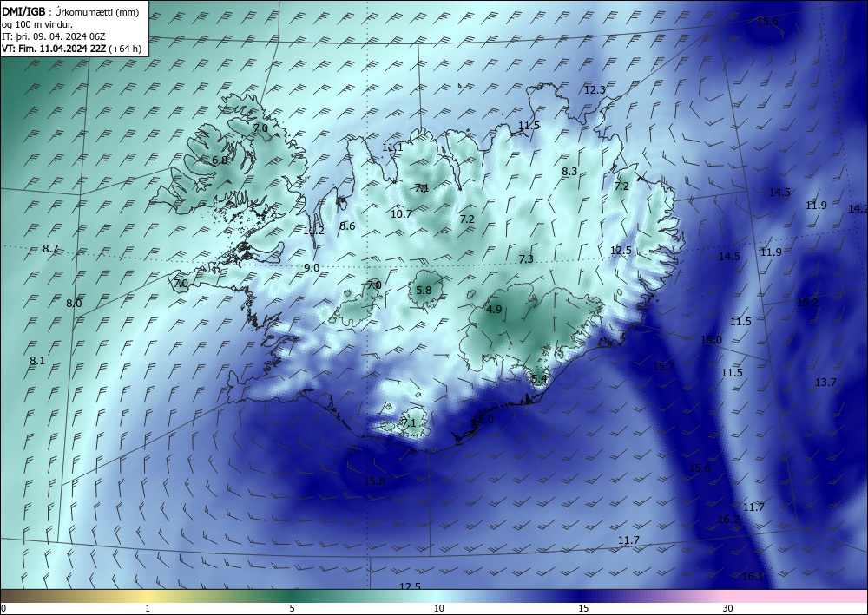
Task: Click the (+64 h) forecast offset
Action: pos(125,49)
